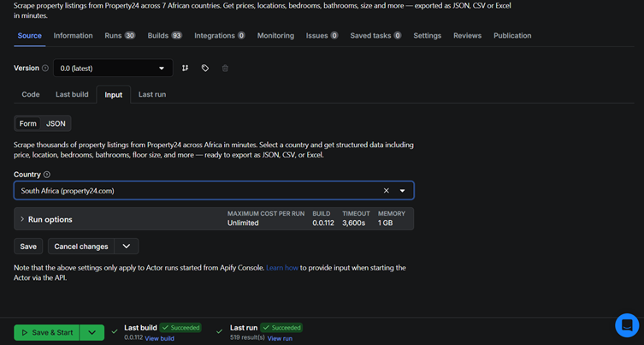Open the Cancel changes dropdown arrow
644x345 pixels.
pos(126,247)
